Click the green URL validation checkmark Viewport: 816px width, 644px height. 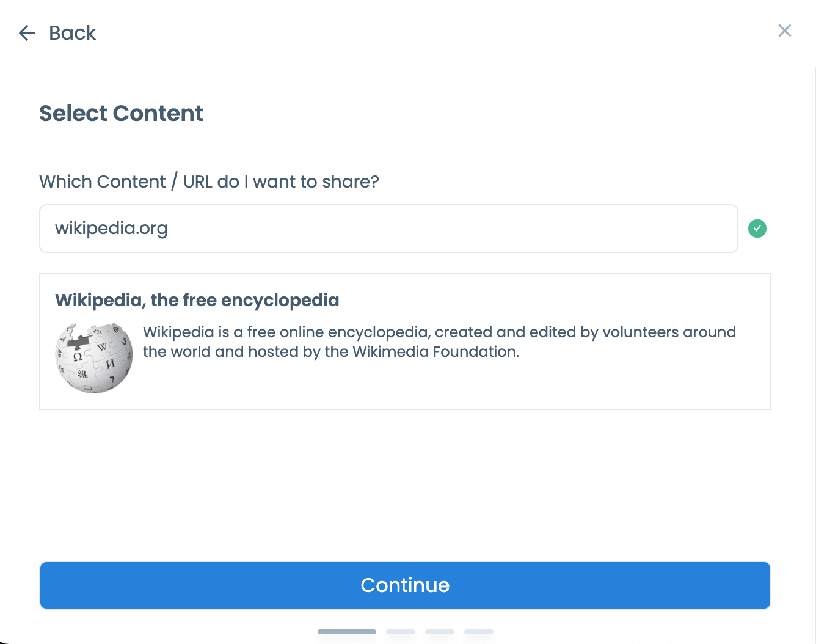click(x=757, y=229)
